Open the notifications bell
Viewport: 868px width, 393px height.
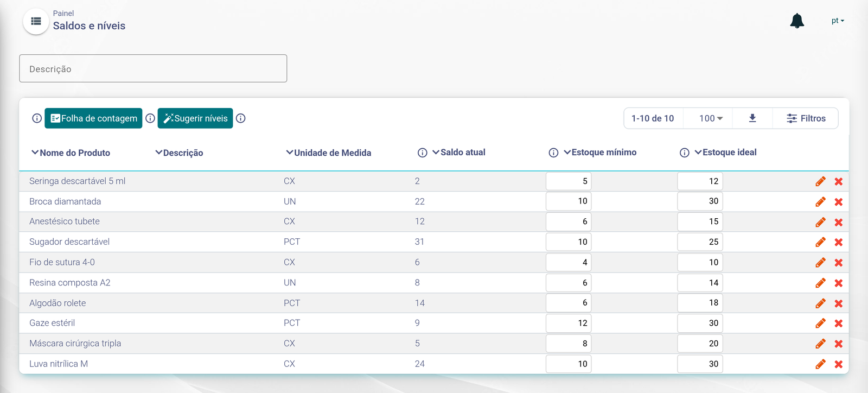pyautogui.click(x=797, y=21)
